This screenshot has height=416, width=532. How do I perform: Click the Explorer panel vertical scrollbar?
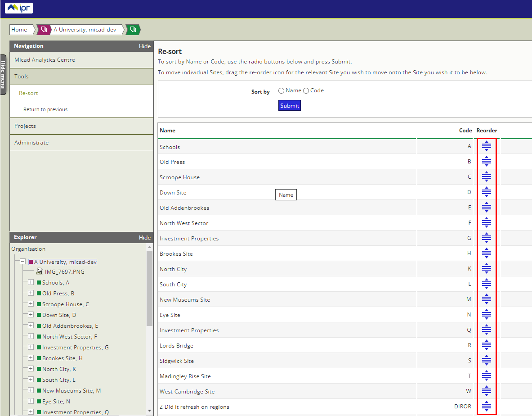pos(150,288)
